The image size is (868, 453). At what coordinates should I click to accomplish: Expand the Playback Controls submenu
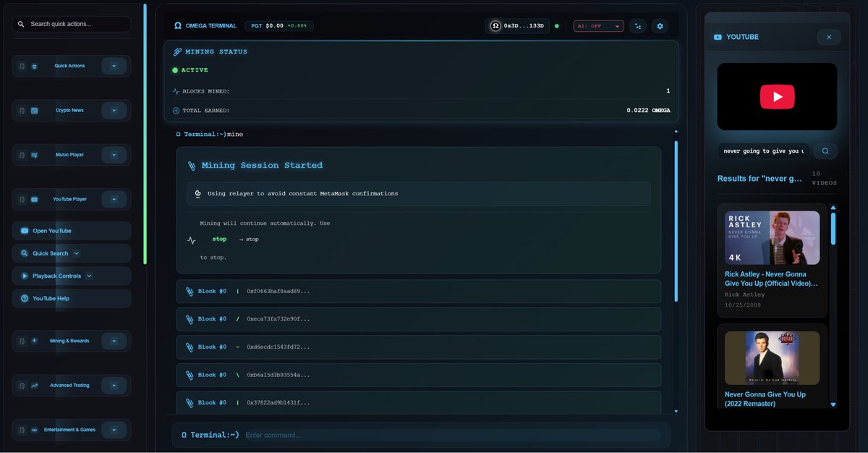pyautogui.click(x=89, y=276)
